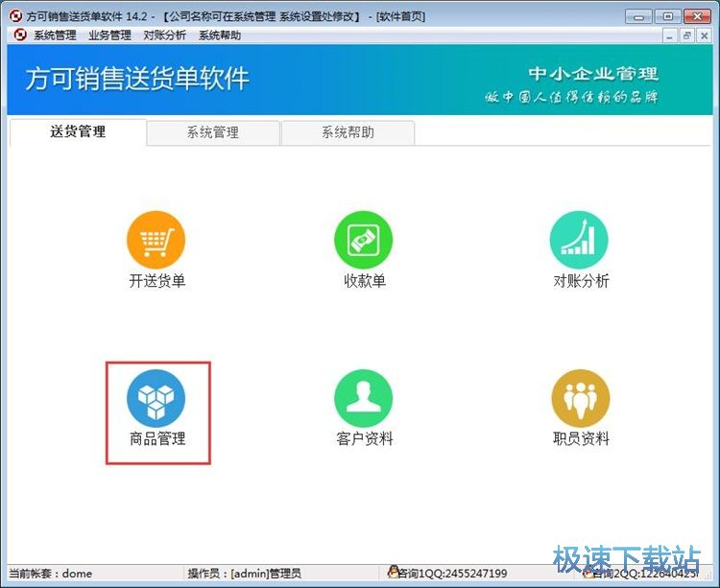Select the 送货管理 tab

[x=78, y=132]
